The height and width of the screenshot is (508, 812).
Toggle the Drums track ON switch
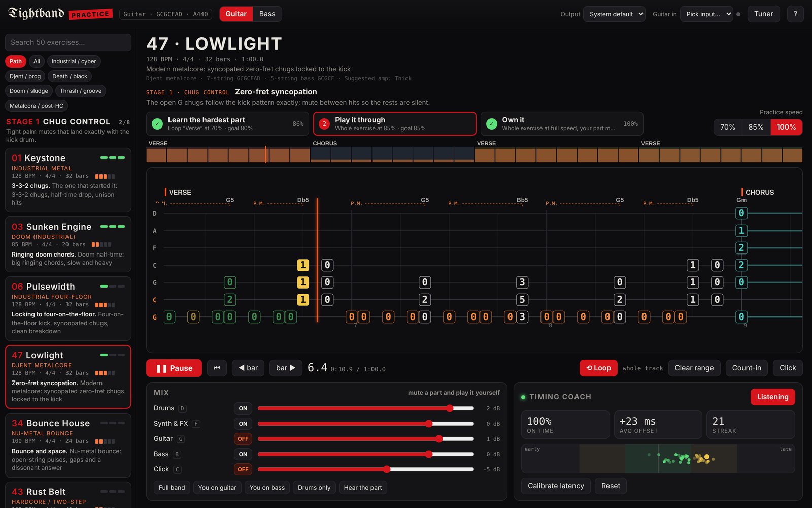click(x=243, y=408)
